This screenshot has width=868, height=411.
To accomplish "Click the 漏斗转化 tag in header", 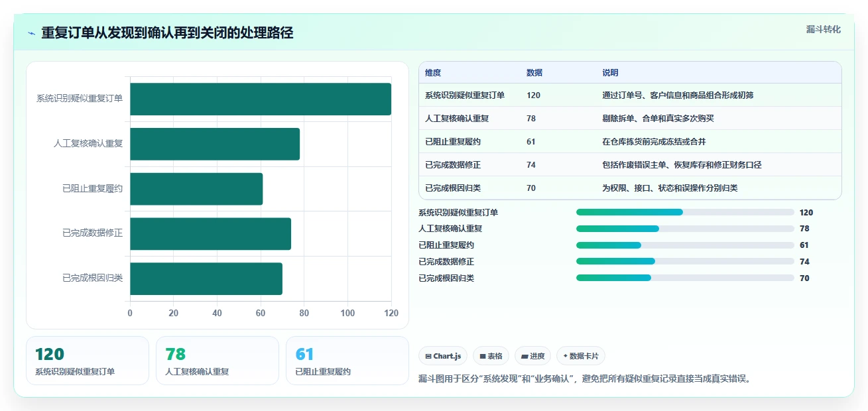I will [824, 30].
